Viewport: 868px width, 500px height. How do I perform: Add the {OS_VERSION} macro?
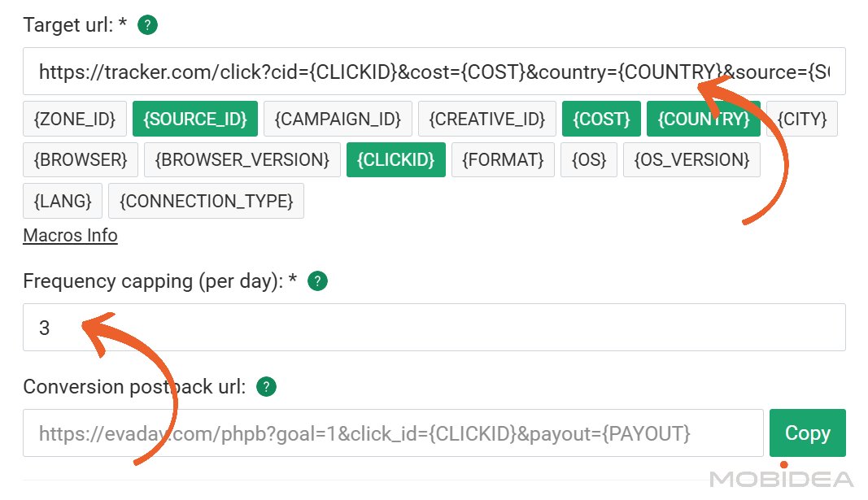click(692, 160)
